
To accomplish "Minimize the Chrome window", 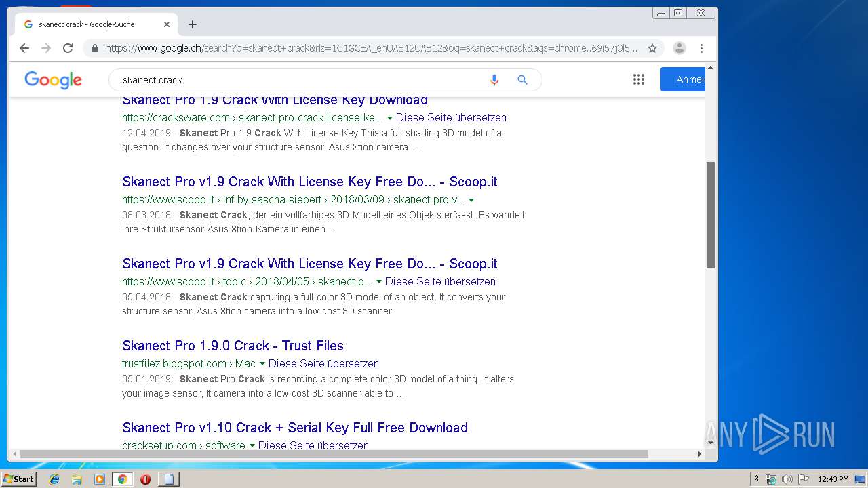I will pyautogui.click(x=661, y=13).
